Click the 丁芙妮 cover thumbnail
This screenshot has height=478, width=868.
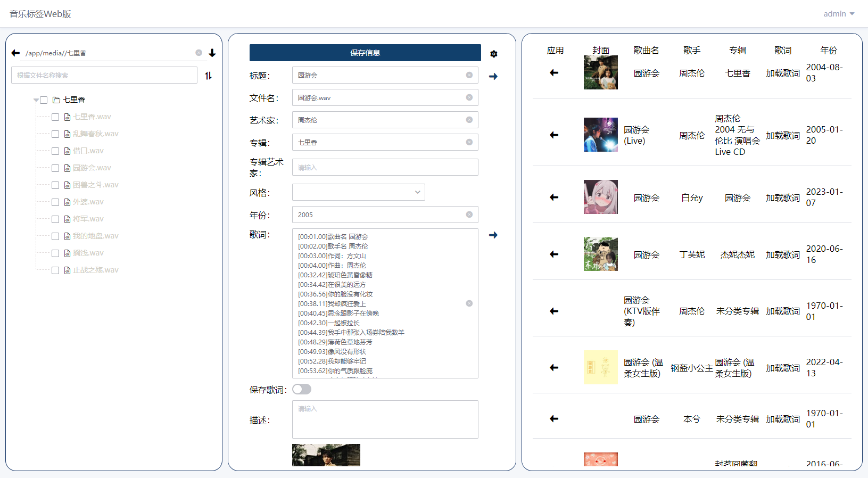(601, 254)
